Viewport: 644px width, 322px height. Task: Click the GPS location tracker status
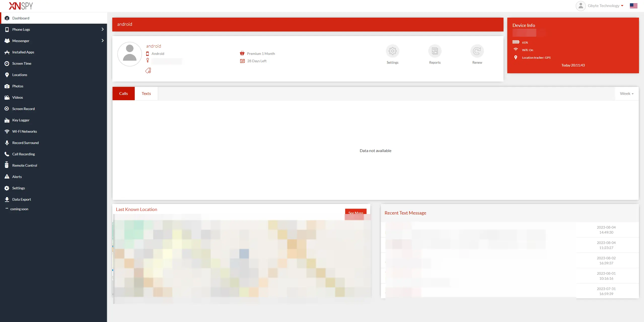pyautogui.click(x=536, y=57)
